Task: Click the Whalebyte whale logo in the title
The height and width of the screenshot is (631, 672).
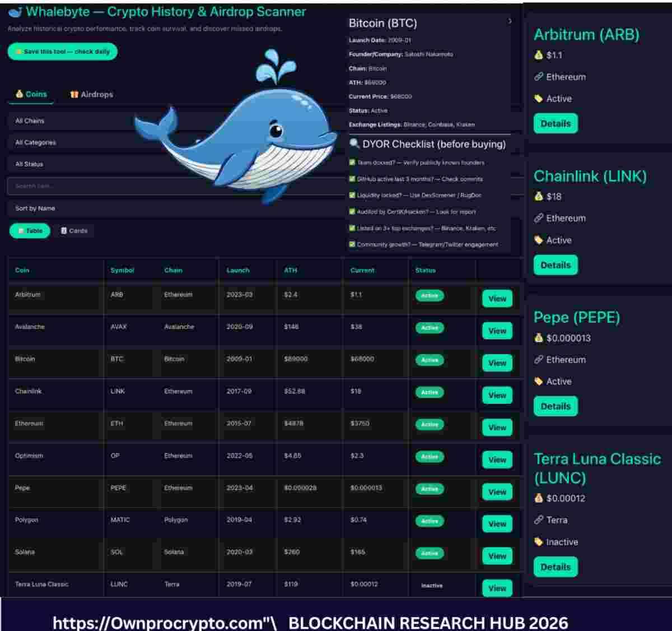Action: click(x=15, y=12)
